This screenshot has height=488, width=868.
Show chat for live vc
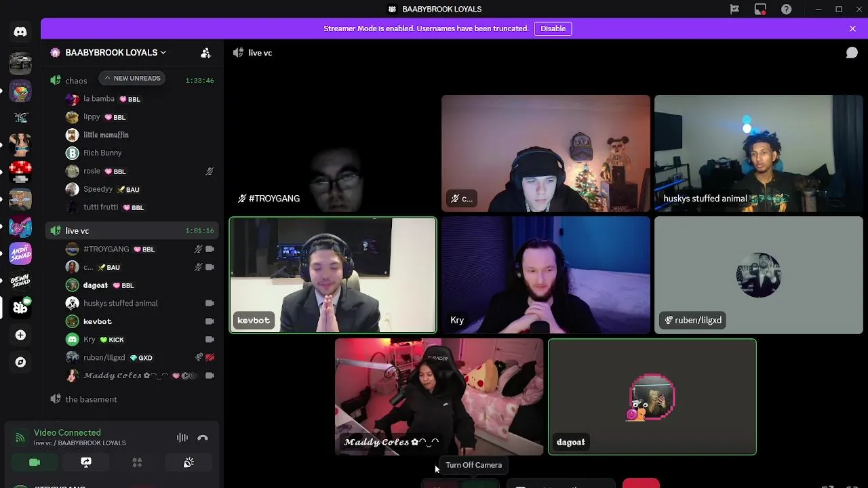click(852, 53)
